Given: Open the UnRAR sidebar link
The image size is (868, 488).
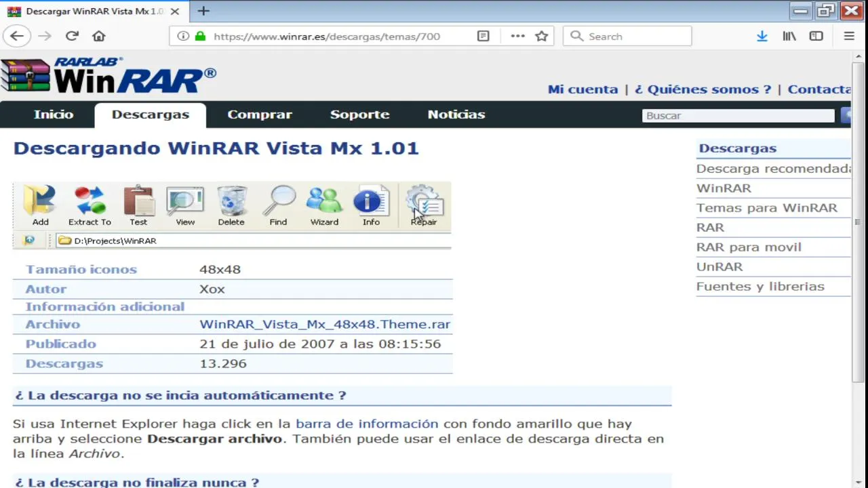Looking at the screenshot, I should click(719, 267).
